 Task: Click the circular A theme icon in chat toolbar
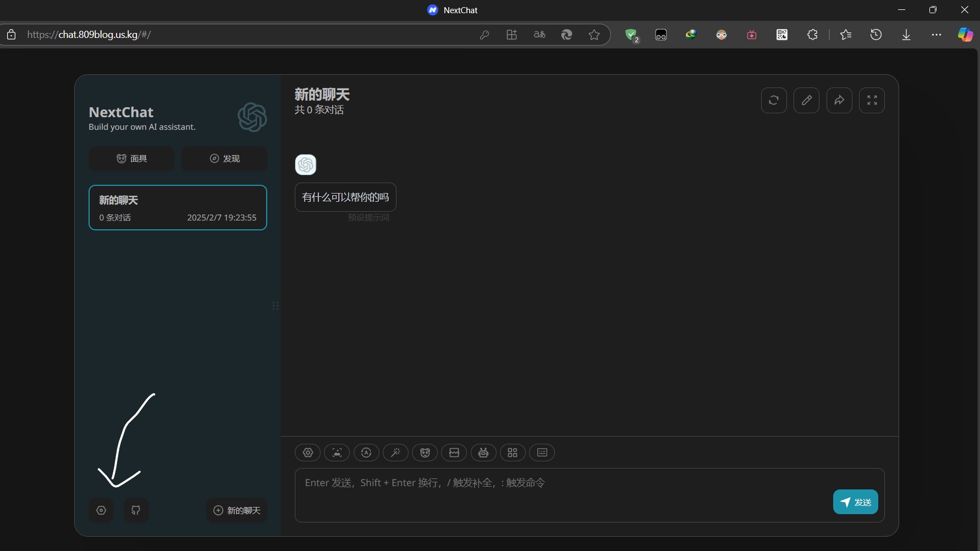pos(366,453)
